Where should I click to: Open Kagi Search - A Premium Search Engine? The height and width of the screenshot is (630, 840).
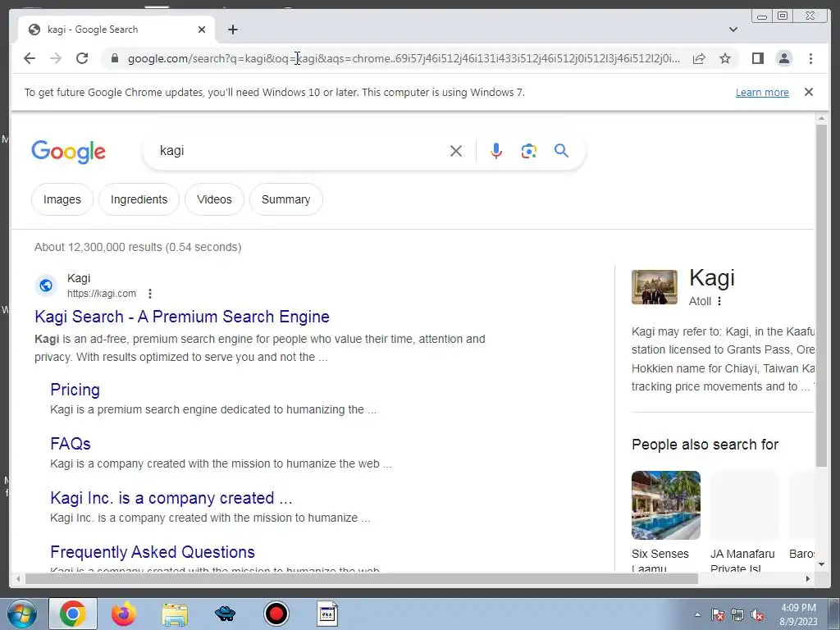click(182, 317)
